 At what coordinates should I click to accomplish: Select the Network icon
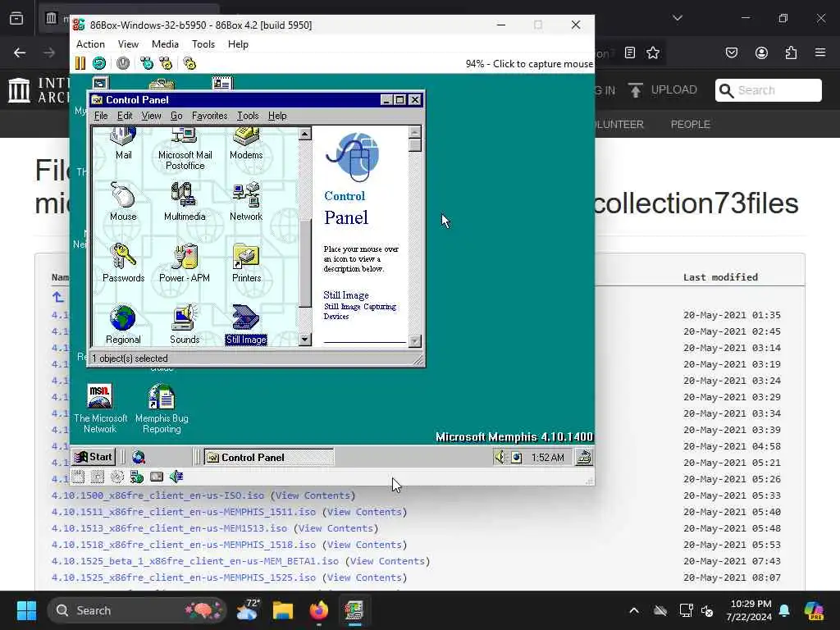pos(246,202)
